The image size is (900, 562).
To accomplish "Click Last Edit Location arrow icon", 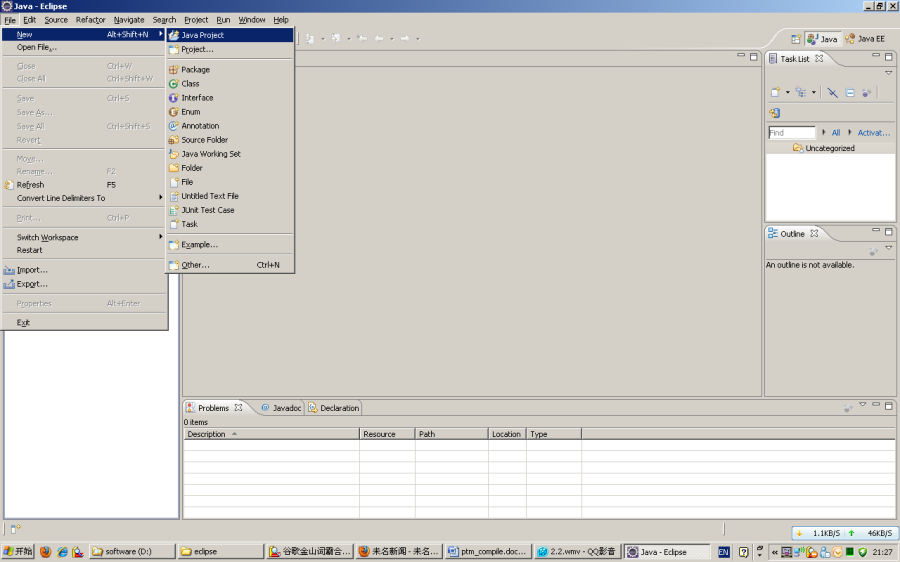I will coord(362,39).
